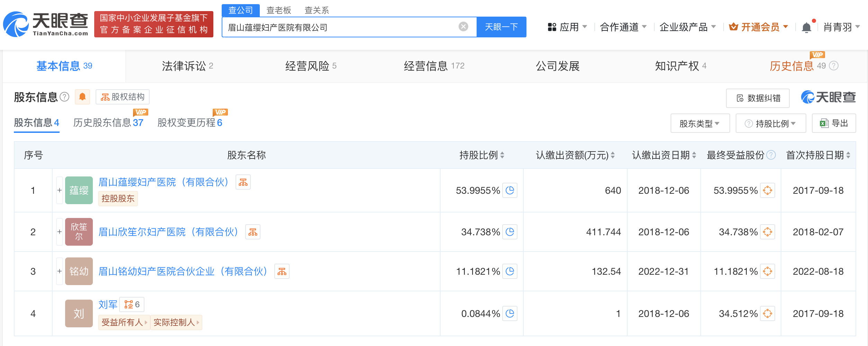Sort by 持股比例 column header
The width and height of the screenshot is (868, 346).
coord(481,155)
